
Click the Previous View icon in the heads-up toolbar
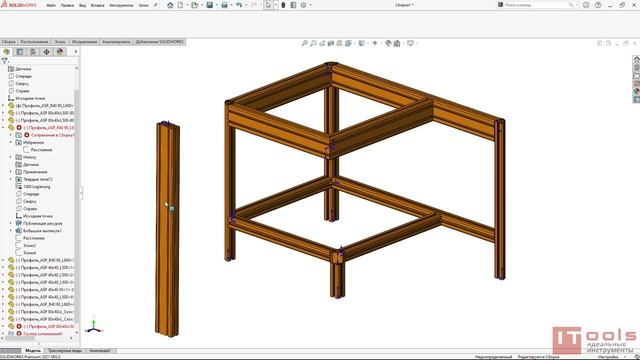[322, 43]
